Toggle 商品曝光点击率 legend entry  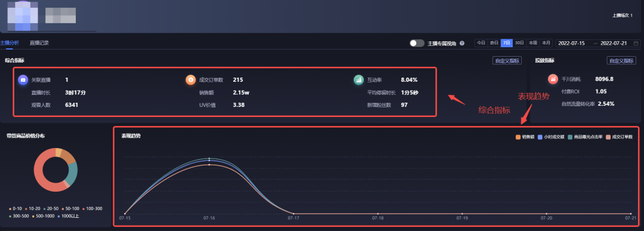click(x=586, y=137)
